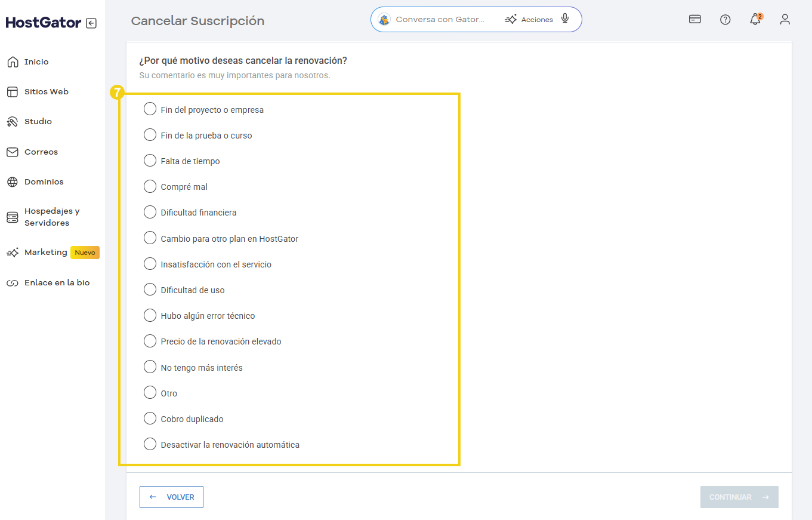
Task: Click the microphone icon in Gator chat
Action: pyautogui.click(x=565, y=19)
